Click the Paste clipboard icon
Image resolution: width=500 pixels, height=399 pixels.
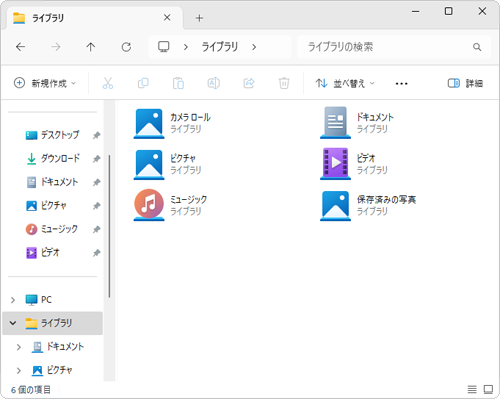pyautogui.click(x=178, y=83)
